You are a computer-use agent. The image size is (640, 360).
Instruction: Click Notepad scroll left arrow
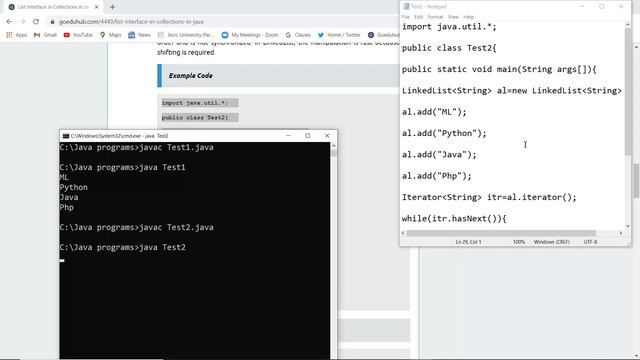(403, 233)
